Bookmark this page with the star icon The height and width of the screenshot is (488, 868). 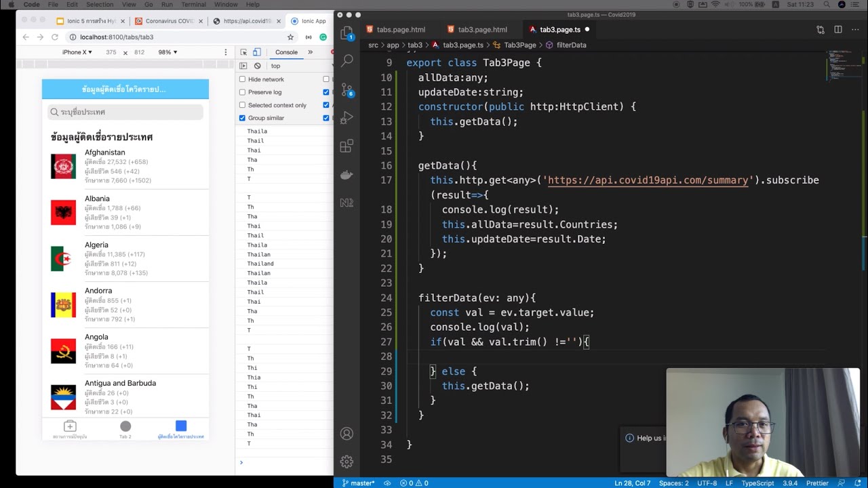[x=290, y=37]
